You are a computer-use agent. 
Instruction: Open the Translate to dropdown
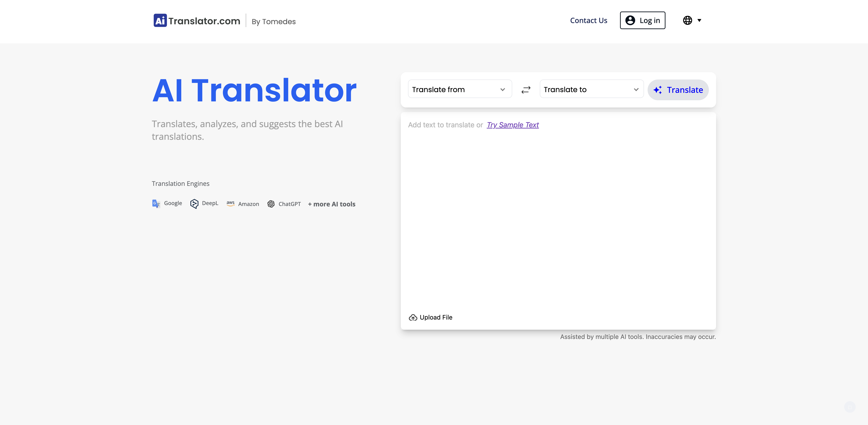[x=591, y=89]
